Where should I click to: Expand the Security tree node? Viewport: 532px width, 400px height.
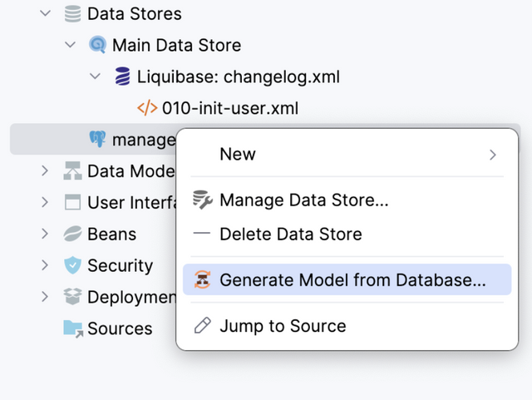[45, 266]
